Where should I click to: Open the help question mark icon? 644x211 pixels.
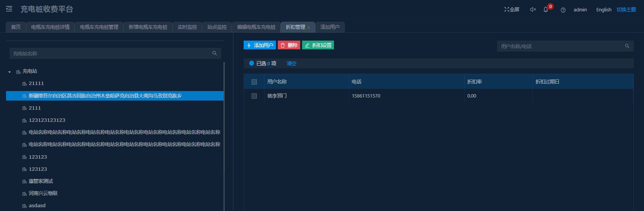pos(563,10)
